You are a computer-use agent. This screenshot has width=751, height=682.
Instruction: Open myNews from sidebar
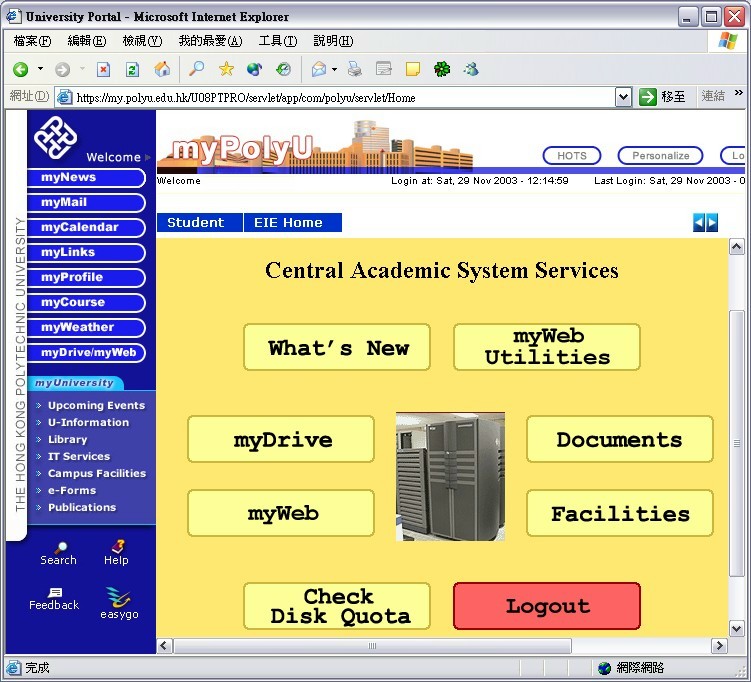[87, 178]
